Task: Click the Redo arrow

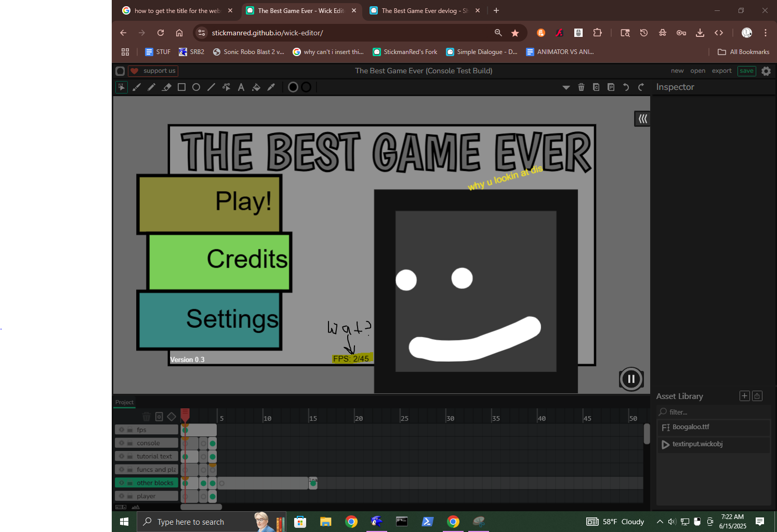Action: click(x=641, y=87)
